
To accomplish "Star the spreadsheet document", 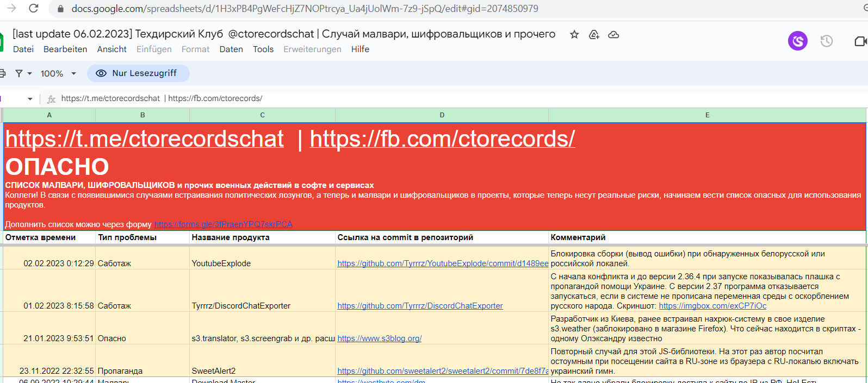I will click(x=574, y=35).
